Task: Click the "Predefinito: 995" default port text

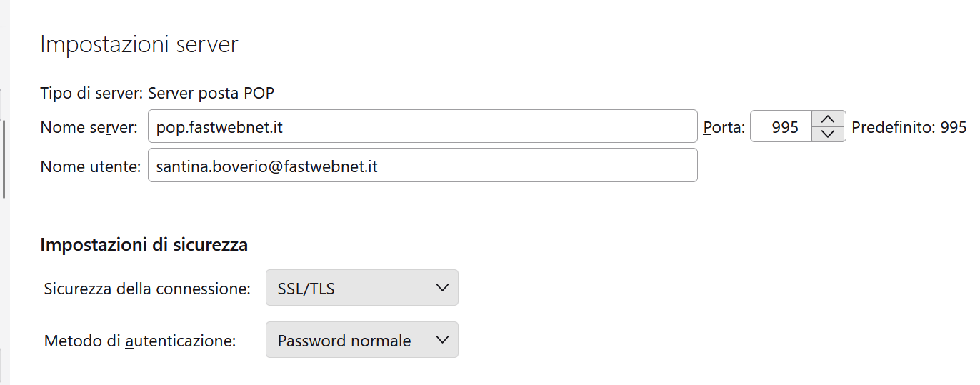Action: pos(909,128)
